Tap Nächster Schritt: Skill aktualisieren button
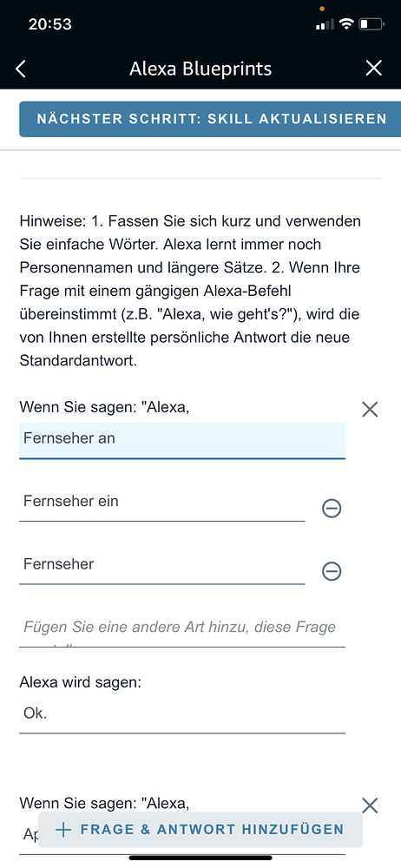401x868 pixels. coord(210,119)
